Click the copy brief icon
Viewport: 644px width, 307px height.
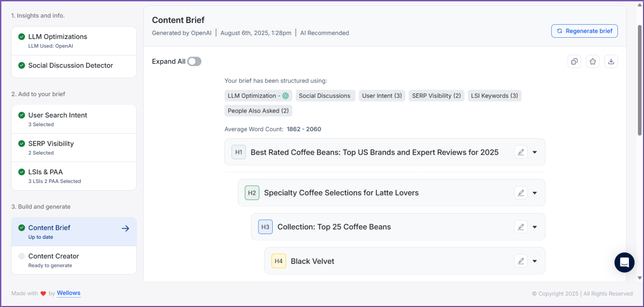574,61
